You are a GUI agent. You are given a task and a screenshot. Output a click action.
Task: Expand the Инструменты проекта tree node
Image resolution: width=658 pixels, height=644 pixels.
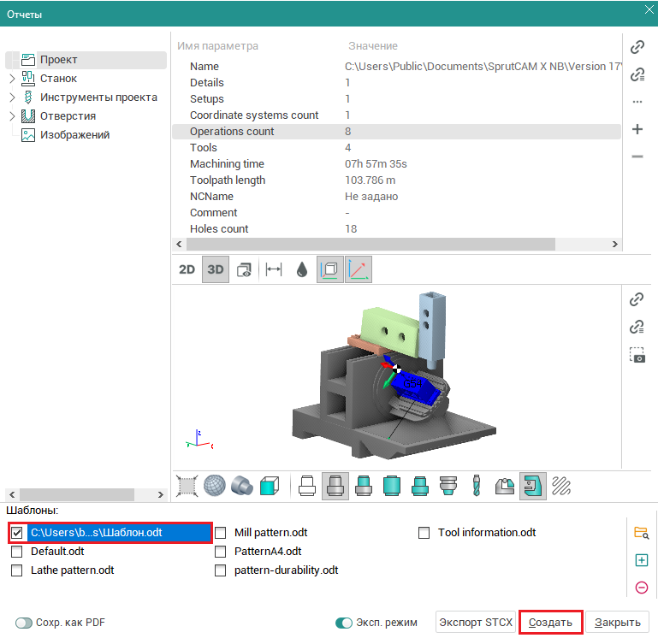[12, 97]
